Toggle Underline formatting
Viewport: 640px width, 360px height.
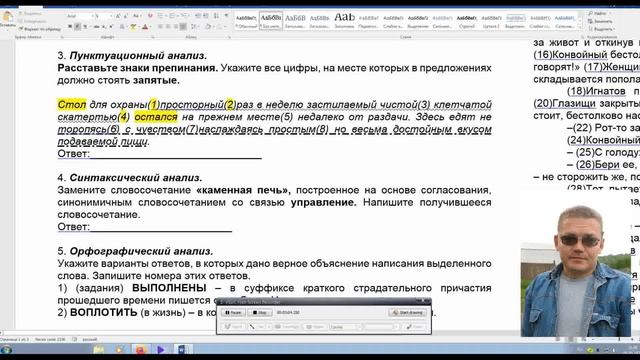(x=85, y=27)
